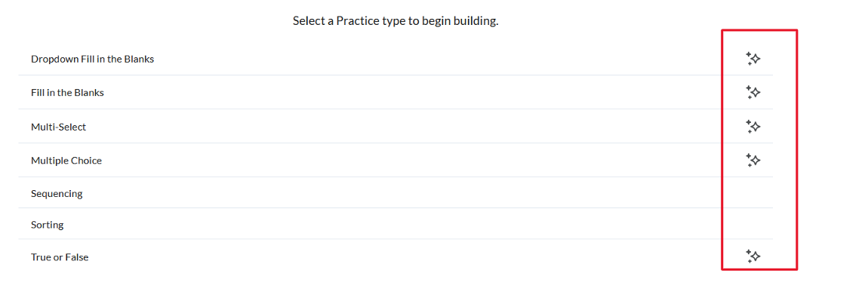Choose the Fill in the Blanks option
This screenshot has height=295, width=868.
pyautogui.click(x=396, y=93)
